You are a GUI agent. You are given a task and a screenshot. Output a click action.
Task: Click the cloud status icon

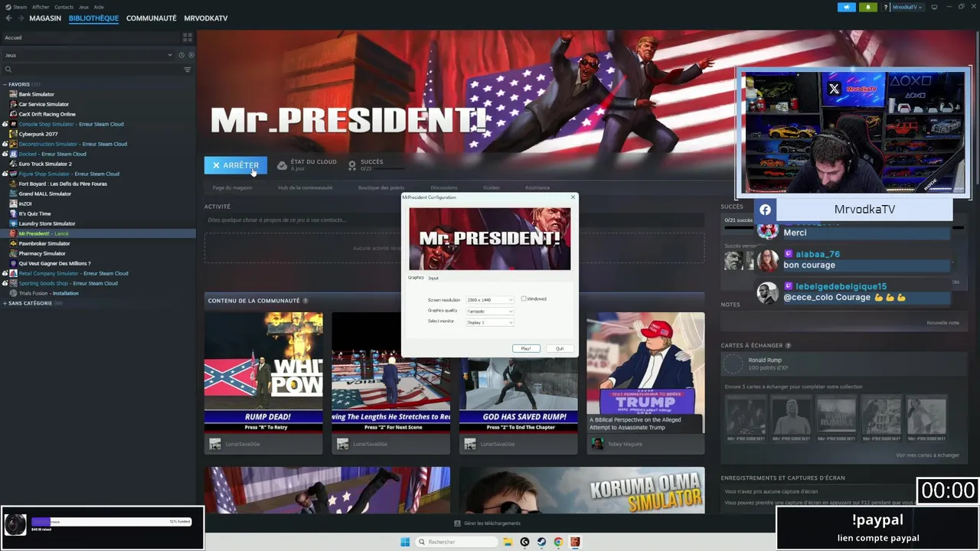click(x=282, y=165)
